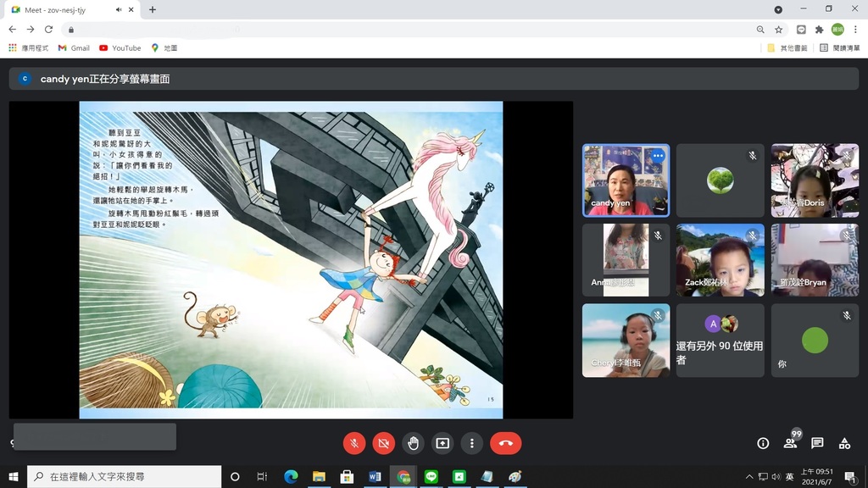Click the present screen button
Viewport: 868px width, 488px height.
pyautogui.click(x=442, y=443)
